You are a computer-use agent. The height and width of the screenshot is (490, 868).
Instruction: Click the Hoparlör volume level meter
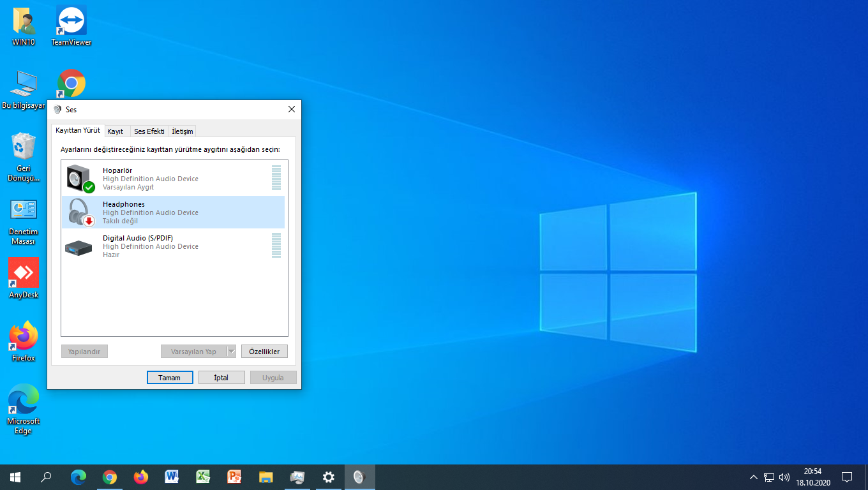coord(276,178)
